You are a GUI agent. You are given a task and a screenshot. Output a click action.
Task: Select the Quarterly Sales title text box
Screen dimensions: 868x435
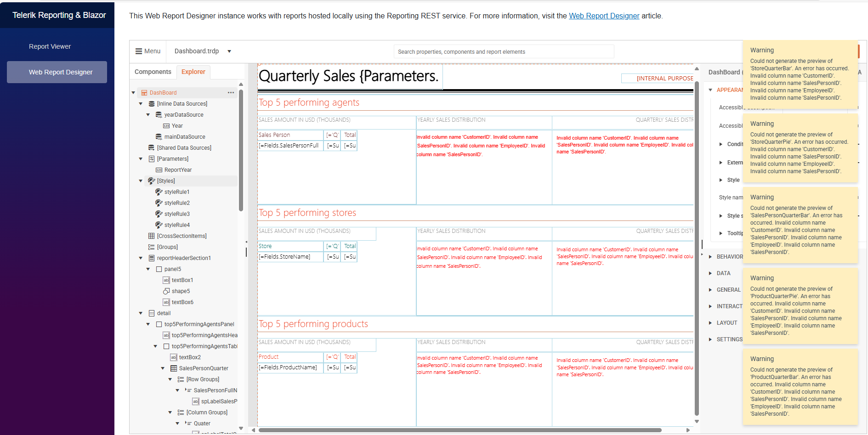coord(350,76)
